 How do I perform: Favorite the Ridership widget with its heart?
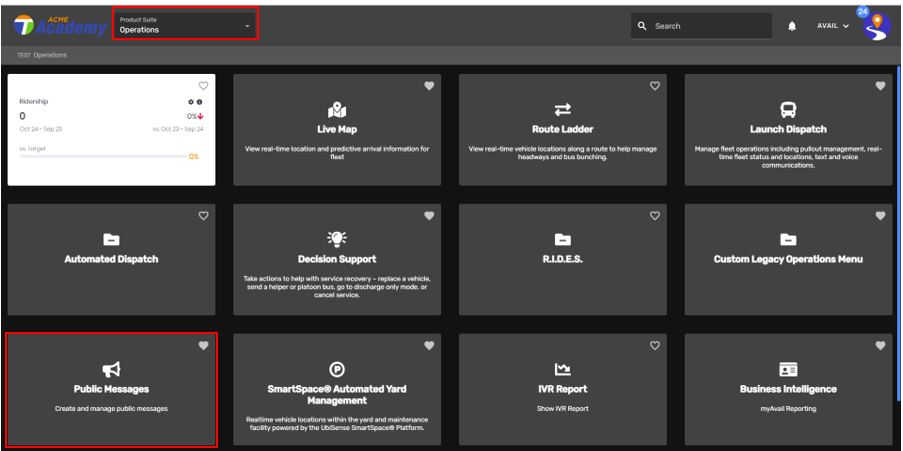[203, 86]
